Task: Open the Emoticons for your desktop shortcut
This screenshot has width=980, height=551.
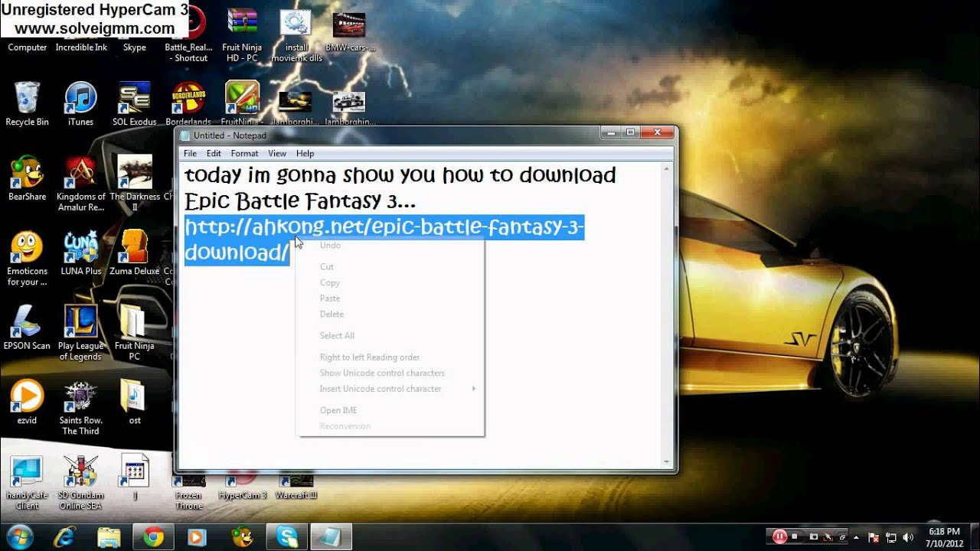Action: click(27, 258)
